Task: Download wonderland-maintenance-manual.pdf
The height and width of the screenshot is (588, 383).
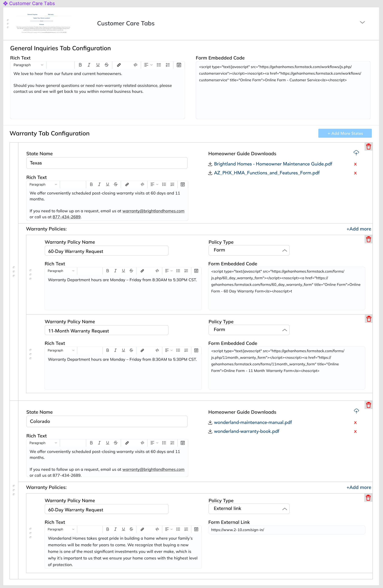Action: coord(253,423)
